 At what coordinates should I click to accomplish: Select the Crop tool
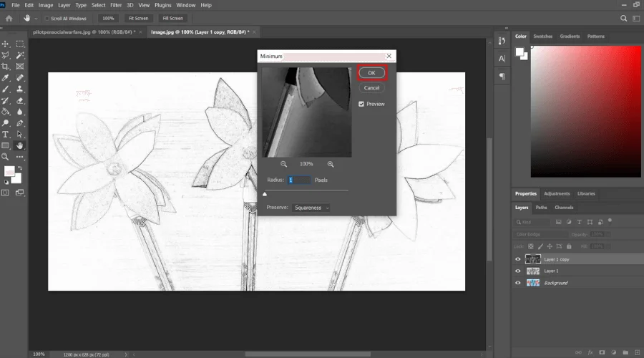pos(5,67)
